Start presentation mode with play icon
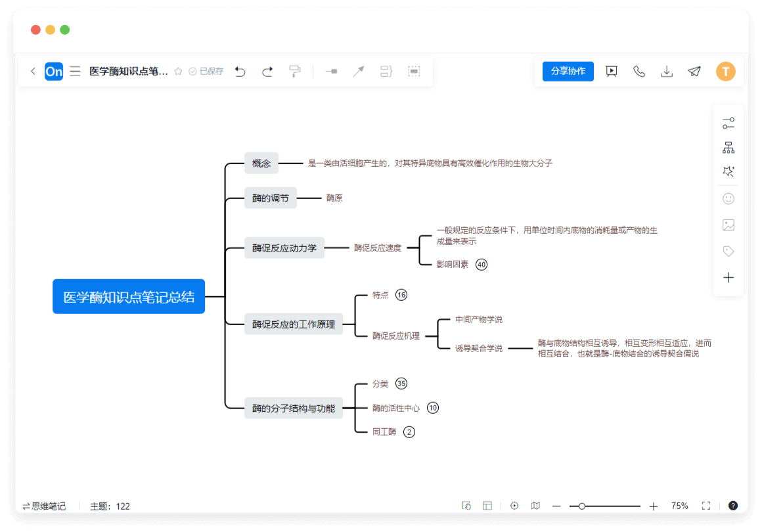Screen dimensions: 762x532 (612, 72)
